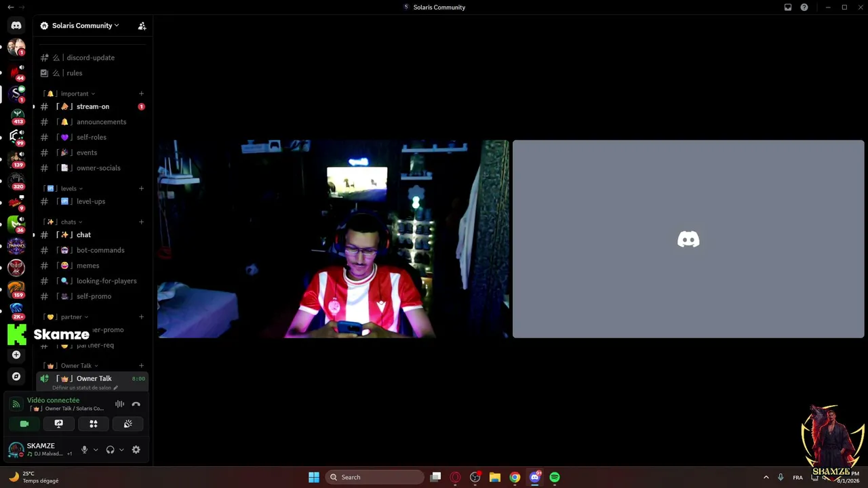Open the server with 413 notifications
Image resolution: width=868 pixels, height=488 pixels.
tap(16, 115)
